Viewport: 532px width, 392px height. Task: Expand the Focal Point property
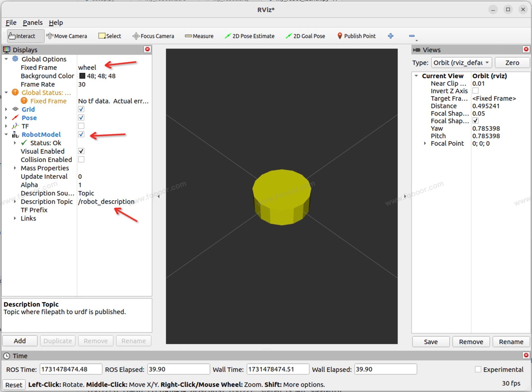(x=425, y=144)
